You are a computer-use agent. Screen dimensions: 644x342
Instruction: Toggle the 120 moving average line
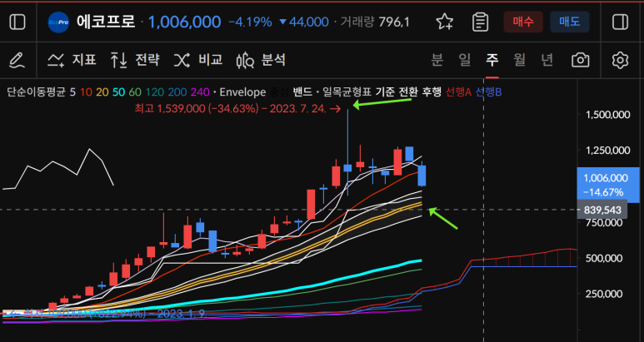(154, 92)
